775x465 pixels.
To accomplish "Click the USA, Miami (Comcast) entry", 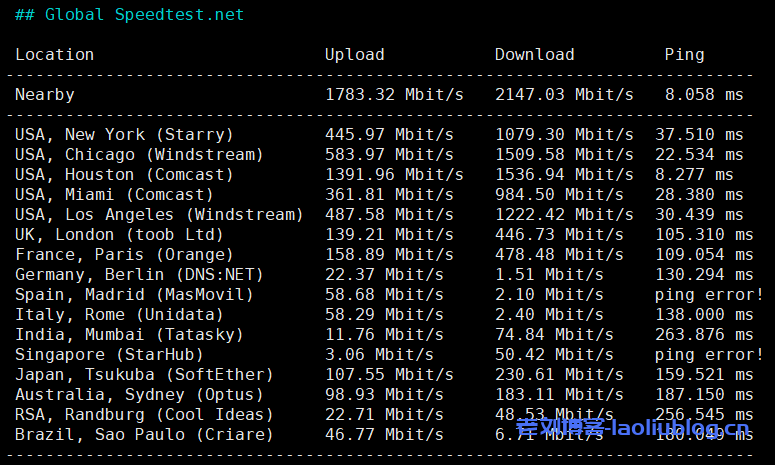I will point(114,195).
